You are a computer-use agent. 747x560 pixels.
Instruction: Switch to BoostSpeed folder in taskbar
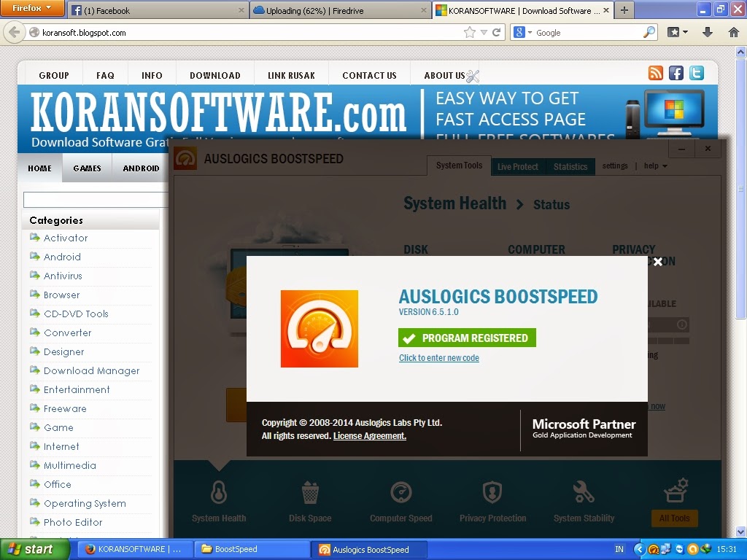(251, 549)
